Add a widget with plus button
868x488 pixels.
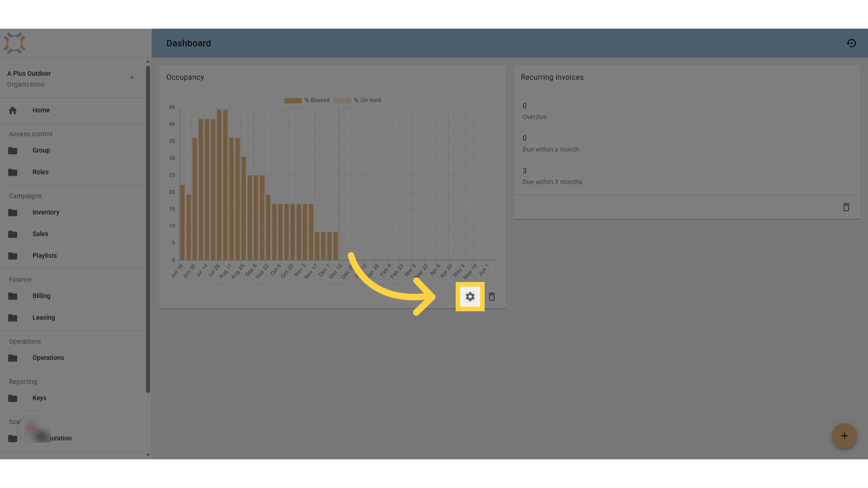click(844, 436)
